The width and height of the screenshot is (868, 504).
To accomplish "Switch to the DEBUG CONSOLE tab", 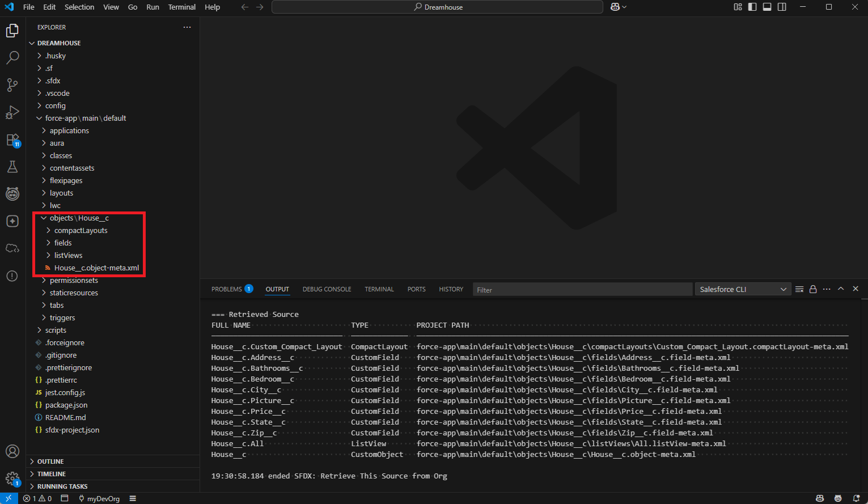I will pos(327,289).
